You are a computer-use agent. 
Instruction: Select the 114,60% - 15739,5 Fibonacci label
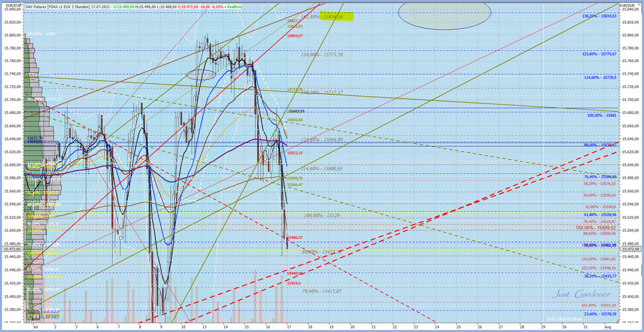601,78
